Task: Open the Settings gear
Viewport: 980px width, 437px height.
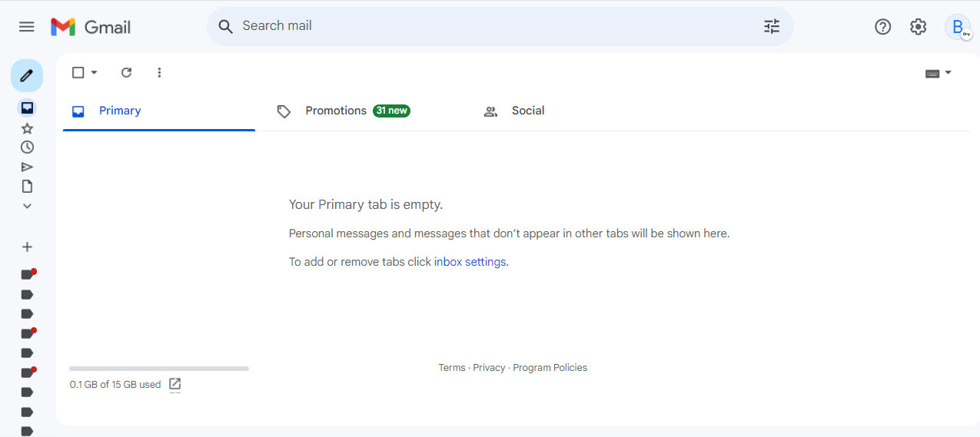Action: pyautogui.click(x=919, y=27)
